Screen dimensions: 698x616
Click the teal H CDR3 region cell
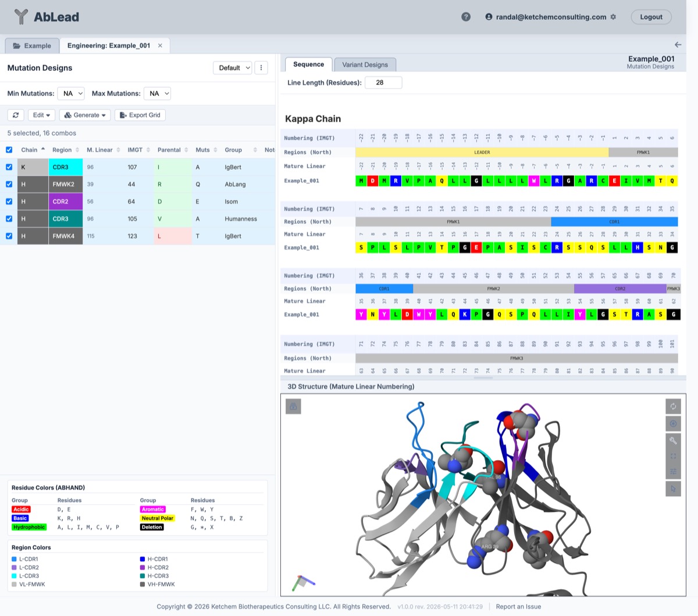click(66, 219)
